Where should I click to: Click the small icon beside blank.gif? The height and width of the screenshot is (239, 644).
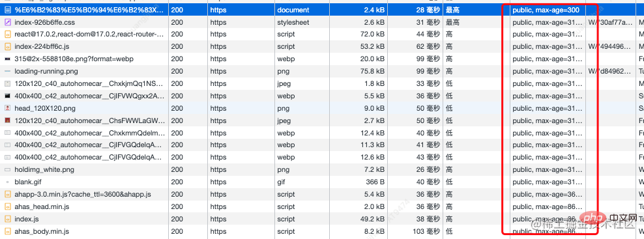(x=7, y=182)
